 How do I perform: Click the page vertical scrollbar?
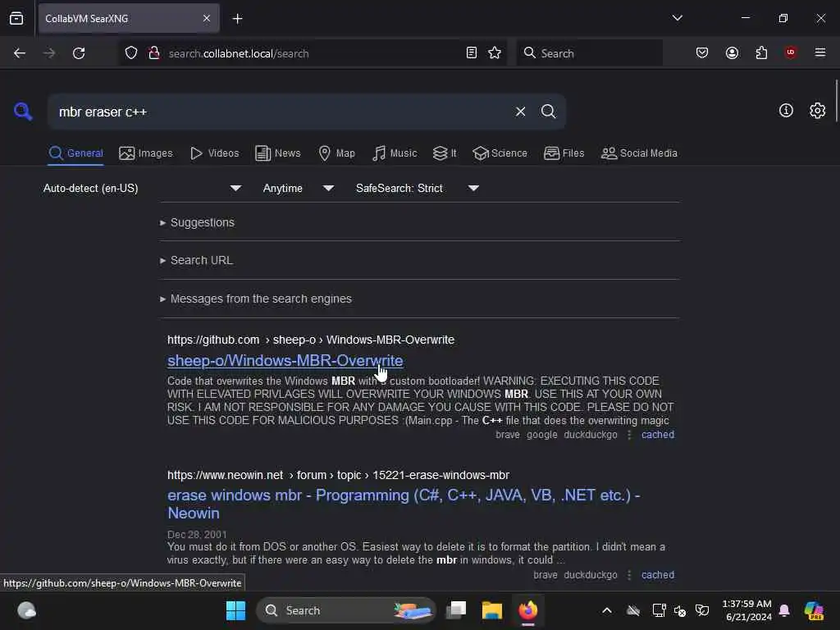836,102
